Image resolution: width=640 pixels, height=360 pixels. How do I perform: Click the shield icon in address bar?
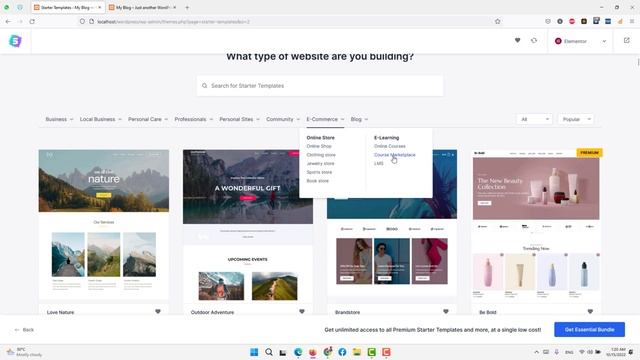point(82,21)
